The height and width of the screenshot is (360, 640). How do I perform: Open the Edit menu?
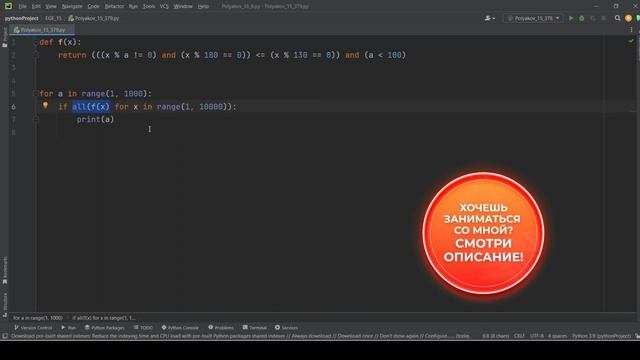point(36,6)
